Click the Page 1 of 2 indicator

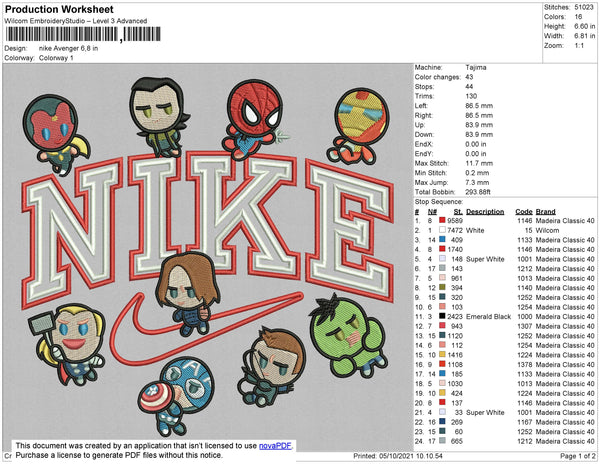578,456
